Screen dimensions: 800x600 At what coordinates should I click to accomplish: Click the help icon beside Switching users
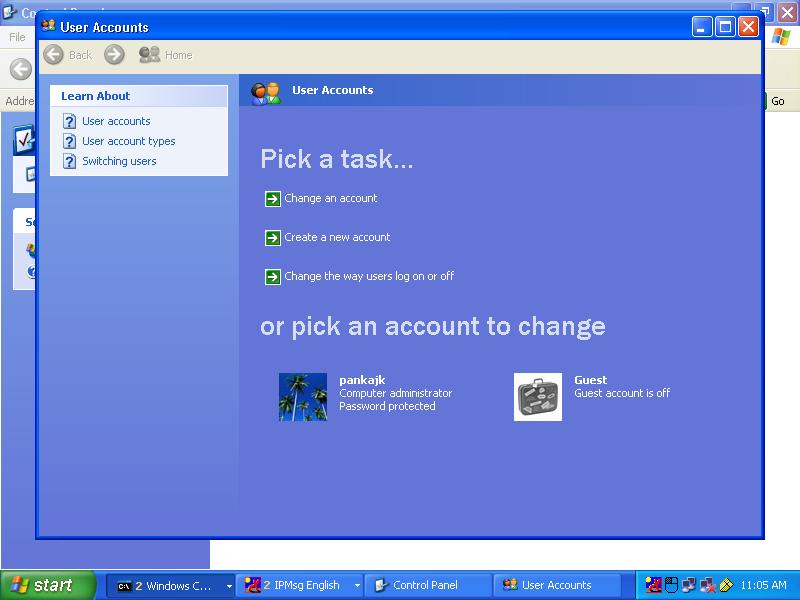click(69, 161)
